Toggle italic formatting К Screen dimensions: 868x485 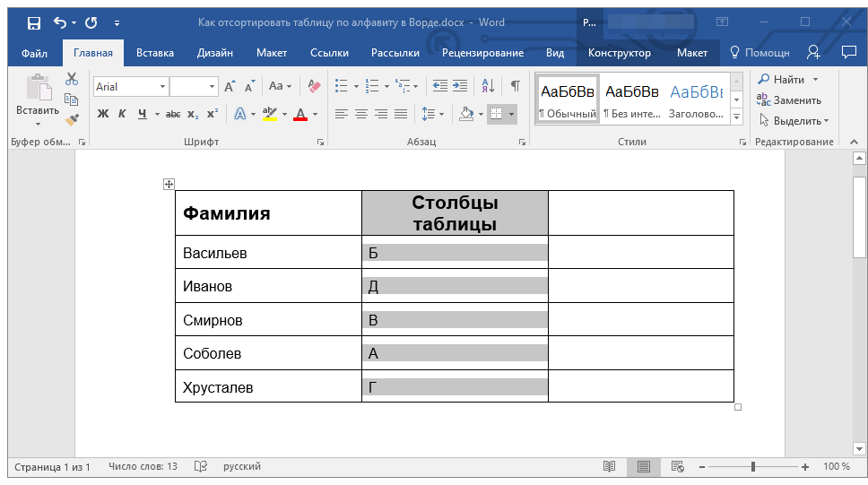[x=122, y=114]
